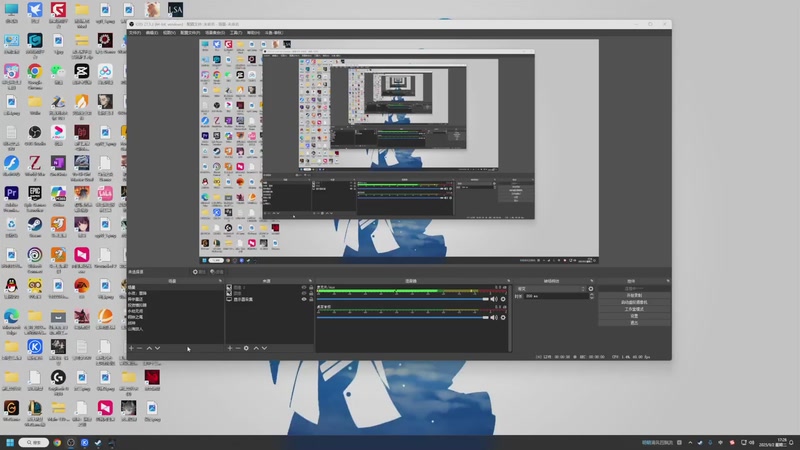Adjust 麦克风/Aux volume slider
The image size is (800, 450).
pyautogui.click(x=403, y=299)
